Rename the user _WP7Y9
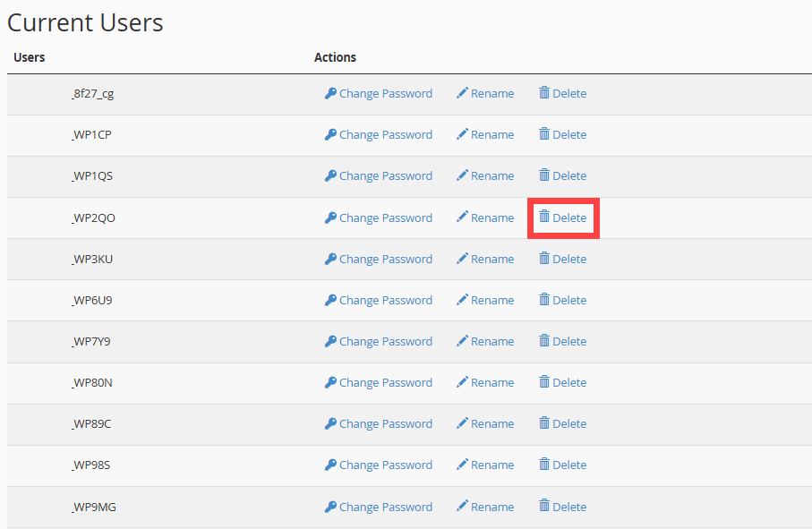The height and width of the screenshot is (529, 812). (x=488, y=341)
